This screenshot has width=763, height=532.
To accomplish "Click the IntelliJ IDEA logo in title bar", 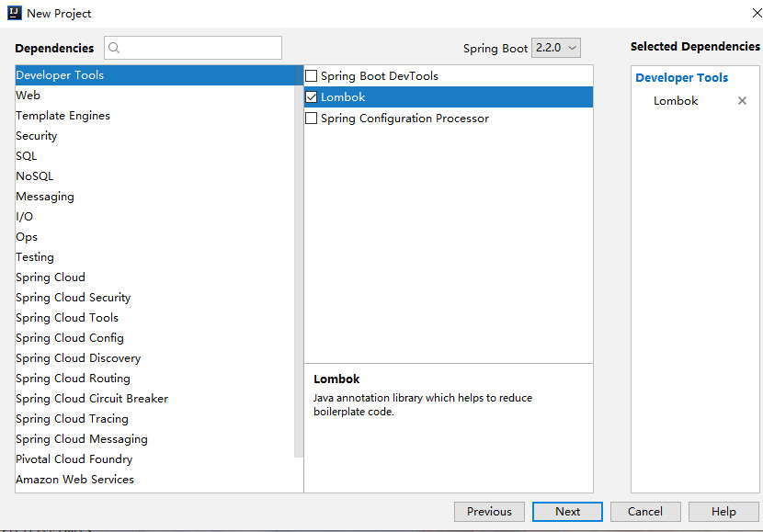I will coord(15,13).
